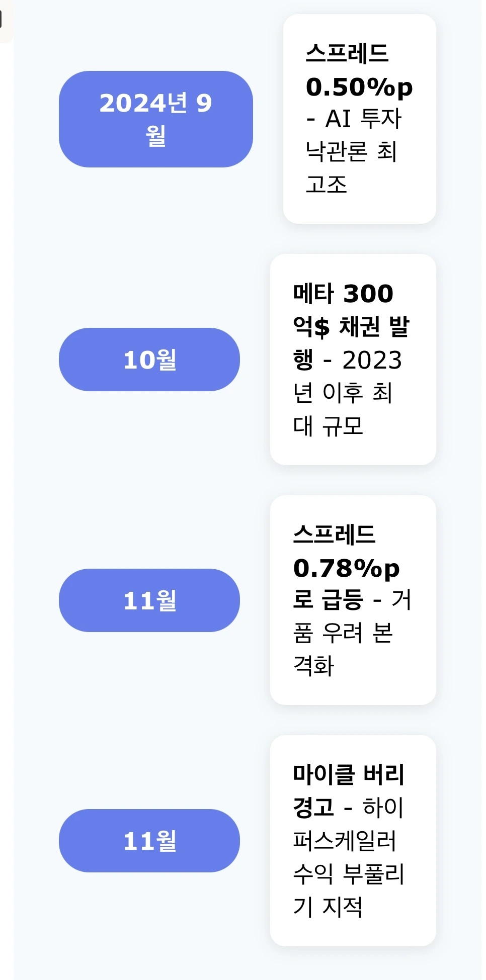486x980 pixels.
Task: Select the 대 규모 text in Meta card
Action: (x=328, y=426)
